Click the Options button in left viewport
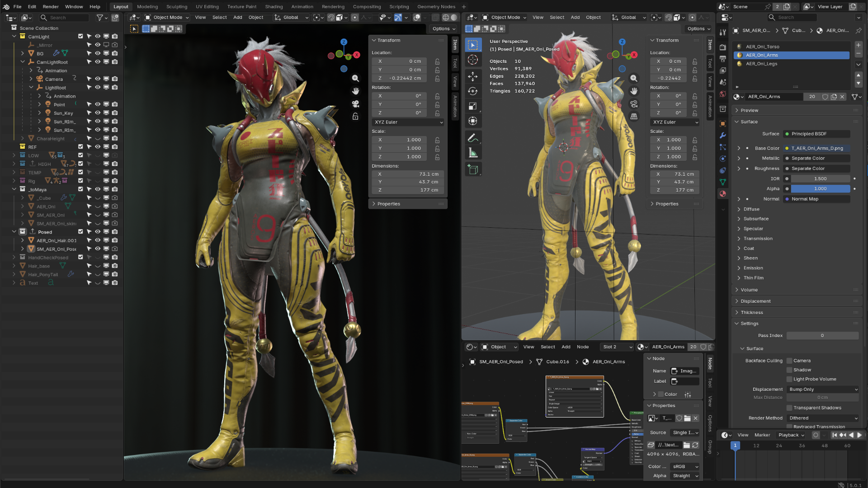Viewport: 868px width, 488px height. [x=443, y=28]
